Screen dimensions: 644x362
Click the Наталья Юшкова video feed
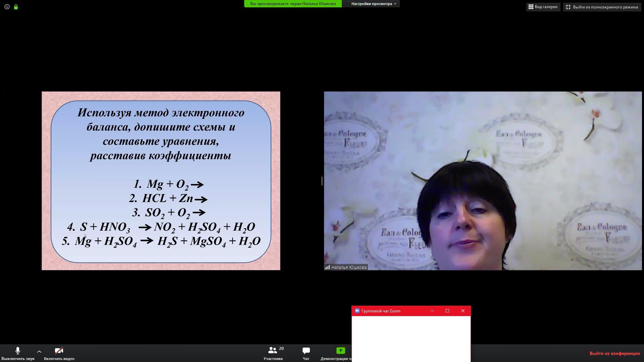[483, 181]
